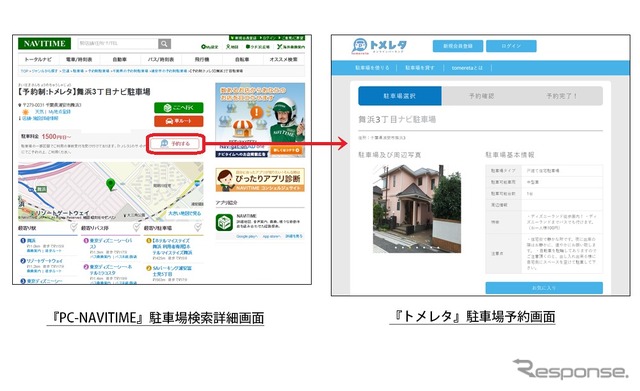Select the 予約確認 step tab
Screen dimensions: 640x391
click(x=481, y=96)
